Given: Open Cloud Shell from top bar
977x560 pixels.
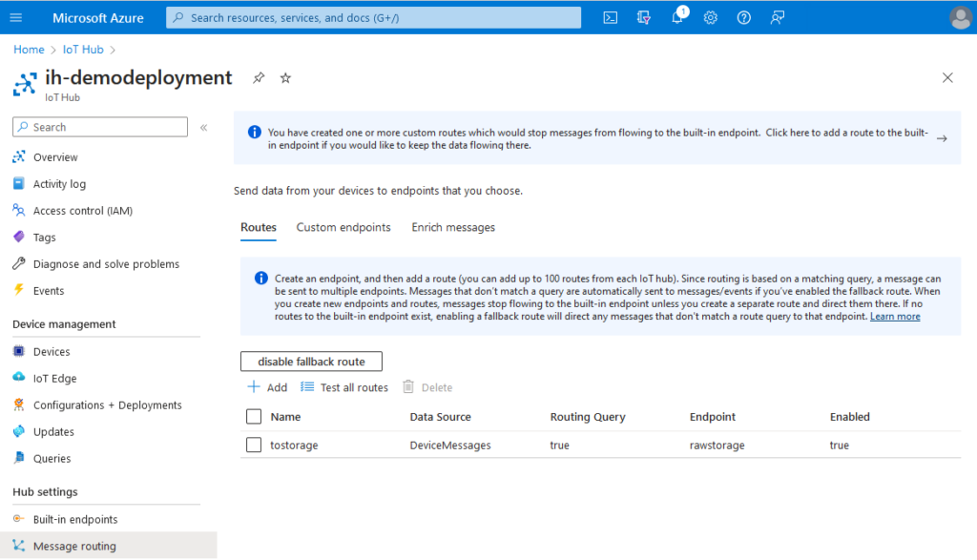Looking at the screenshot, I should pos(611,17).
